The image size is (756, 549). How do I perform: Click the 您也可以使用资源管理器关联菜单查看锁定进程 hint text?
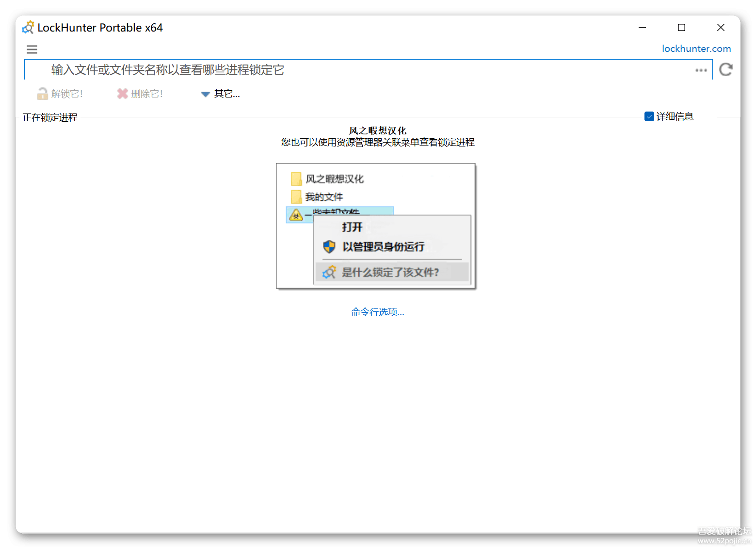pos(378,142)
